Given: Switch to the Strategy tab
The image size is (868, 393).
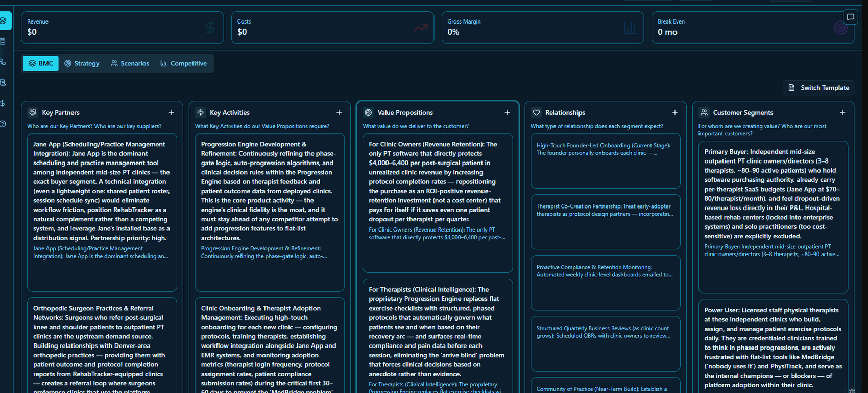Looking at the screenshot, I should pyautogui.click(x=82, y=63).
